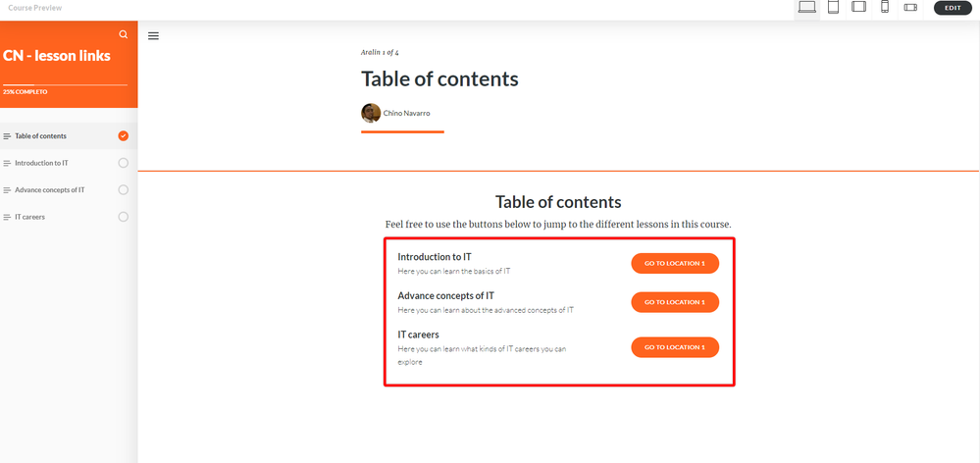Select tablet portrait preview mode
Image resolution: width=980 pixels, height=463 pixels.
coord(833,8)
